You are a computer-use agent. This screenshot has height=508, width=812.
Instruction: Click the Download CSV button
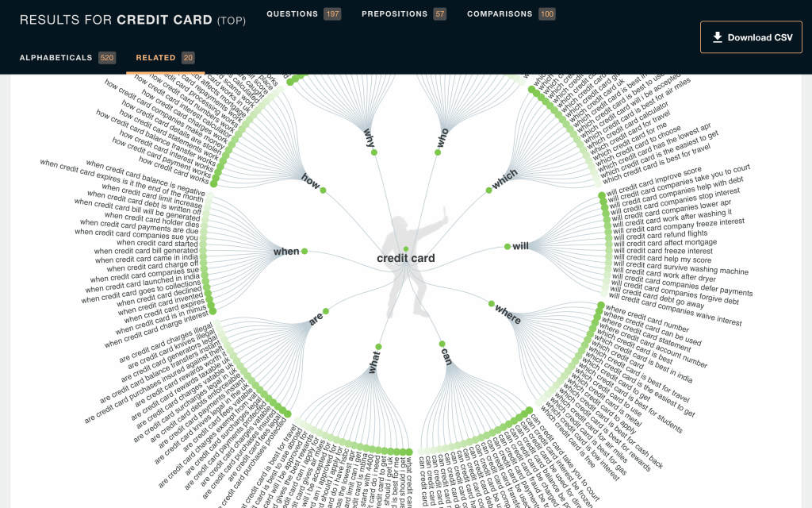click(751, 37)
